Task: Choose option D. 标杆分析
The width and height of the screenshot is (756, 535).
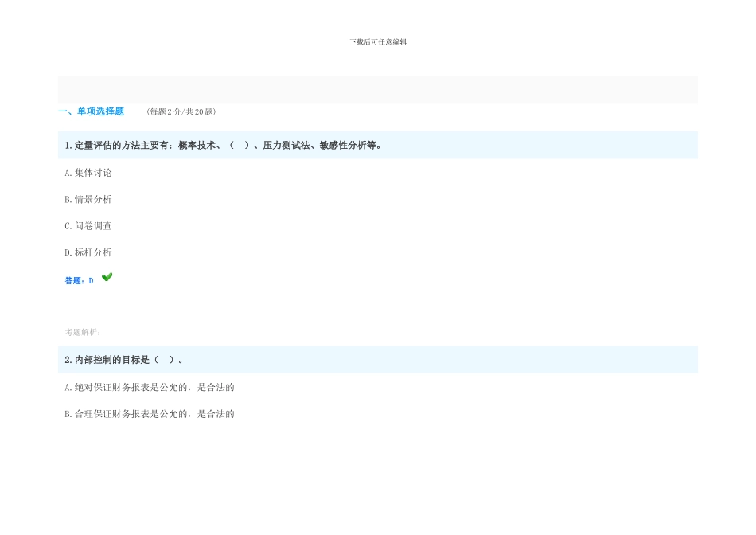Action: pyautogui.click(x=88, y=252)
